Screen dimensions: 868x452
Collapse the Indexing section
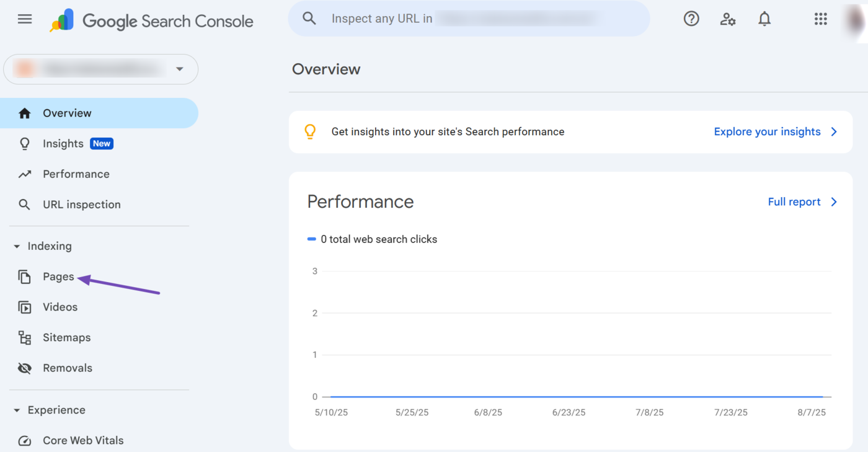[x=17, y=246]
